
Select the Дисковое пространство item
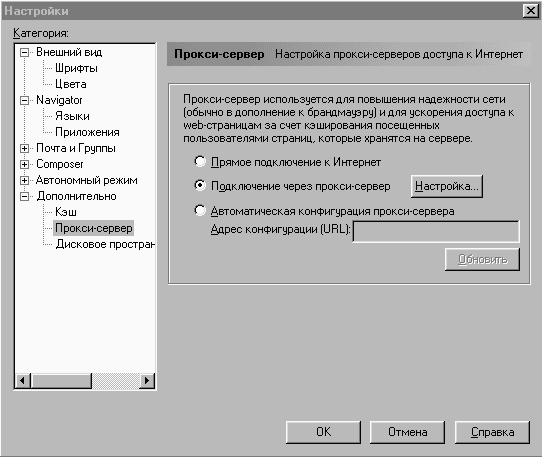point(105,244)
